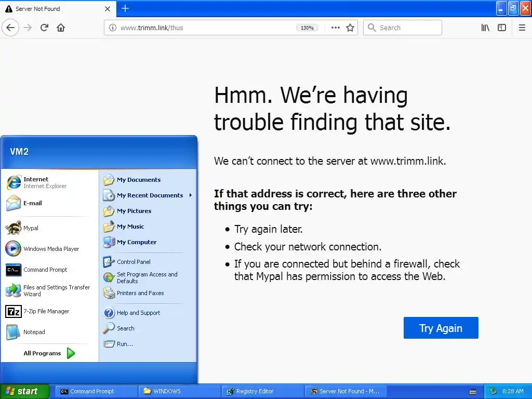Image resolution: width=532 pixels, height=399 pixels.
Task: Open the browser hamburger menu
Action: 522,28
